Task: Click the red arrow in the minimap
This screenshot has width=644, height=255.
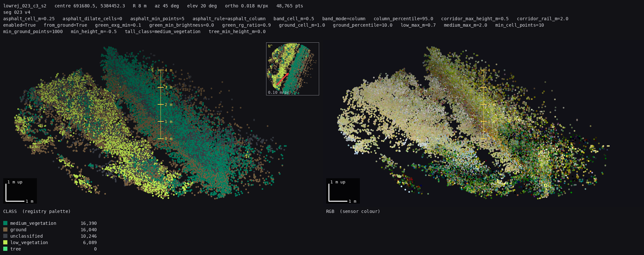Action: point(283,79)
